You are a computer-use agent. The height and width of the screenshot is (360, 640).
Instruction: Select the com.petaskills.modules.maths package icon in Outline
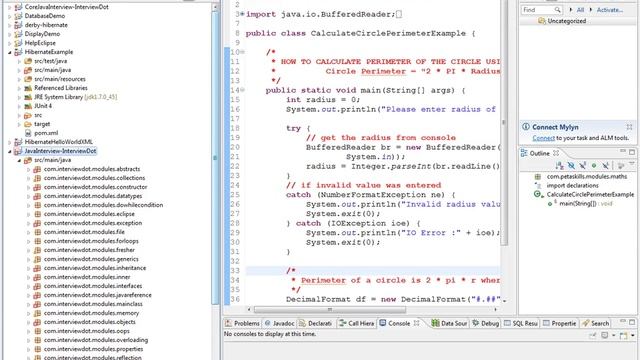[538, 177]
